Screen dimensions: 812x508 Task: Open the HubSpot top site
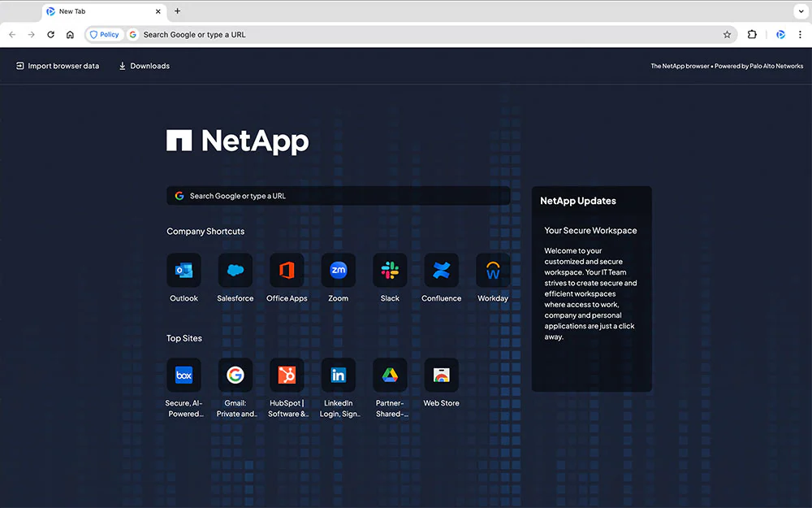pos(287,376)
